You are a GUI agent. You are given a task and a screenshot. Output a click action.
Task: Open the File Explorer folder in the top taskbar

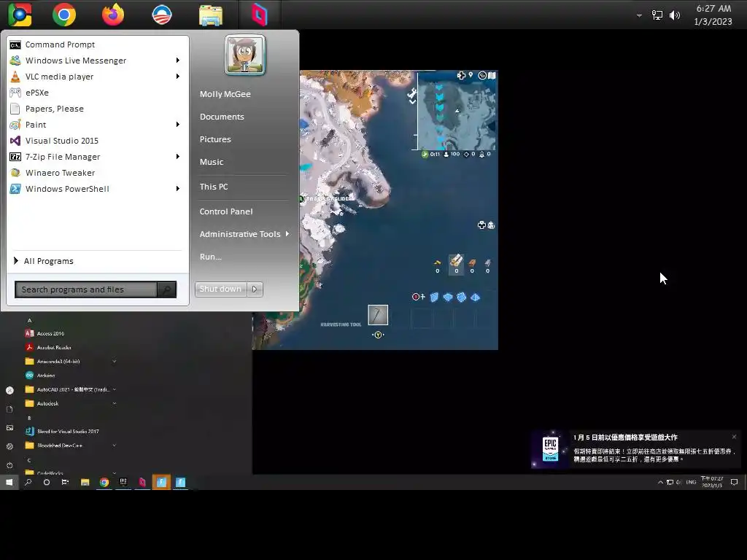click(x=211, y=15)
